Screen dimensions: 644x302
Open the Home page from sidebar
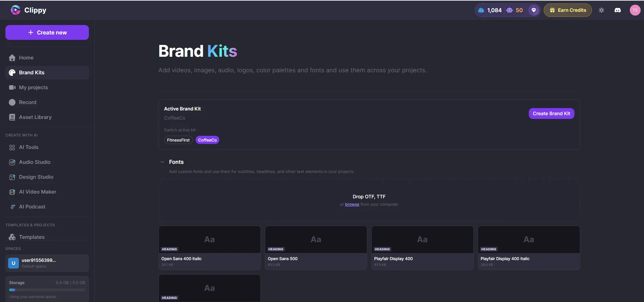point(47,58)
